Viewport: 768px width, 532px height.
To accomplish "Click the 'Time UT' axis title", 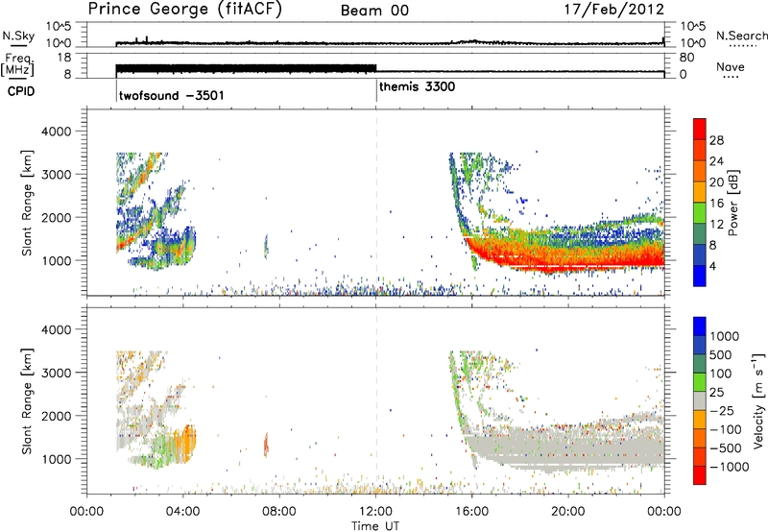I will pos(375,525).
